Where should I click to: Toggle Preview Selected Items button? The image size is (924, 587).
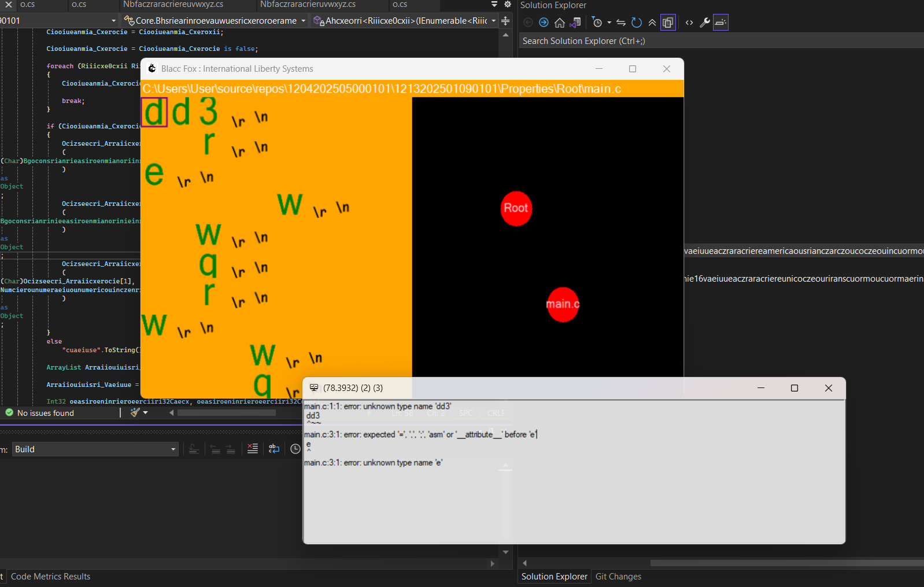[720, 23]
